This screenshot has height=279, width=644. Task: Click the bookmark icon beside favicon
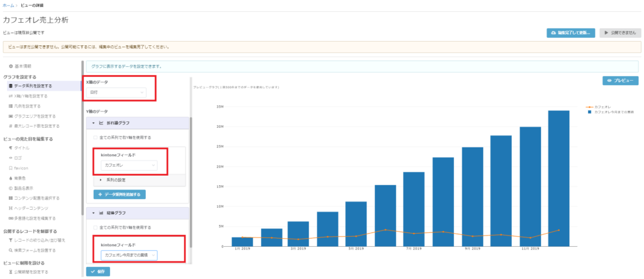coord(11,168)
